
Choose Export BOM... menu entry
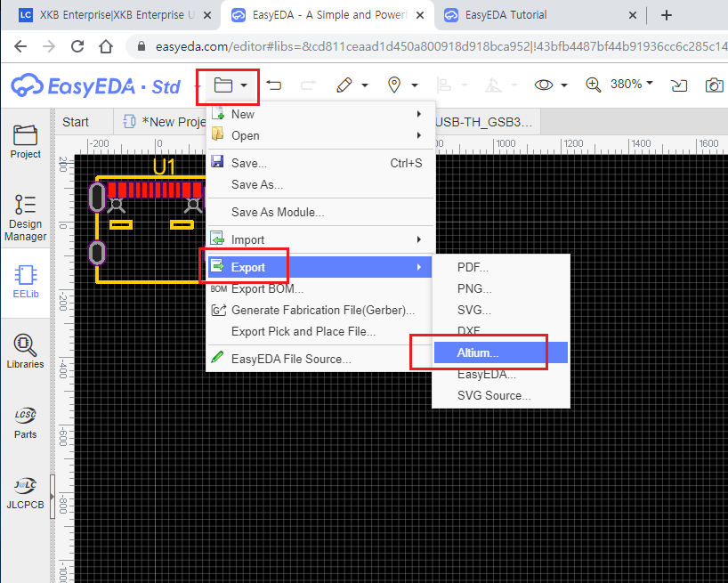tap(320, 288)
